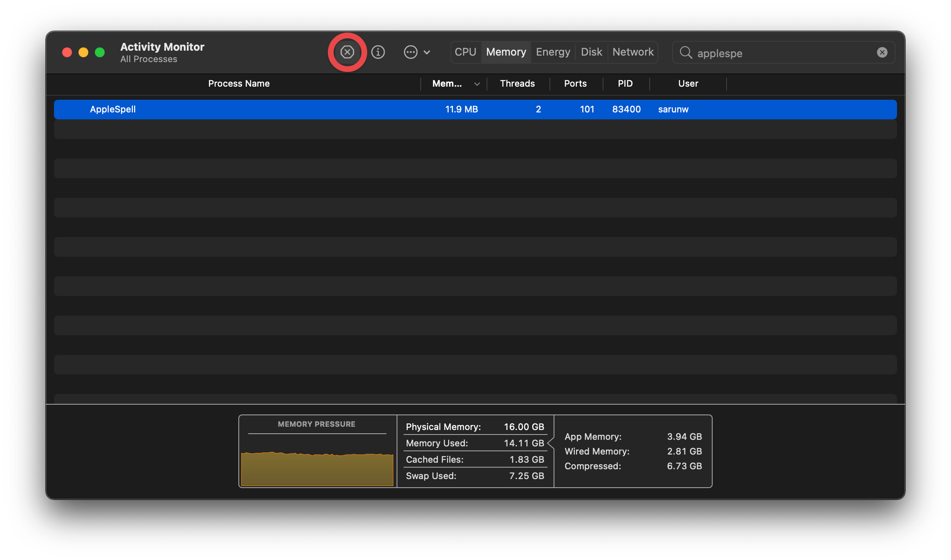The width and height of the screenshot is (951, 560).
Task: Click the green full-screen window button
Action: (x=100, y=52)
